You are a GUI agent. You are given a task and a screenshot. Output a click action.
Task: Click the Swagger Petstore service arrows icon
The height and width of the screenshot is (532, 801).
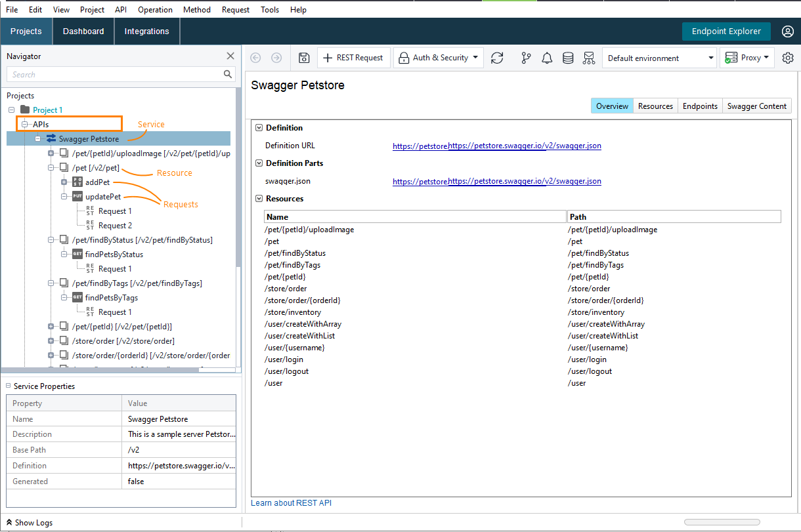tap(51, 138)
